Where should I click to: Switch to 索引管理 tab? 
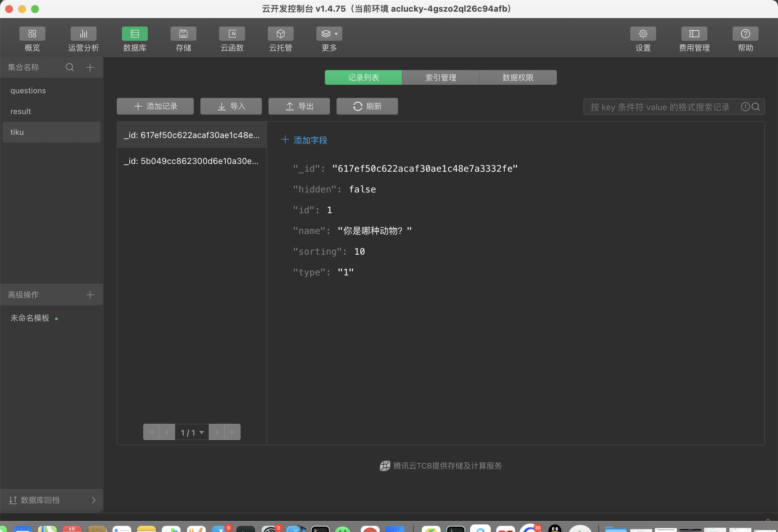[x=441, y=78]
